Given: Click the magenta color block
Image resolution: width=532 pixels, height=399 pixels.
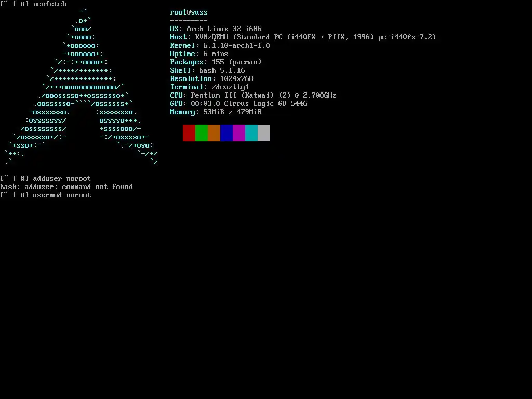Looking at the screenshot, I should coord(239,132).
